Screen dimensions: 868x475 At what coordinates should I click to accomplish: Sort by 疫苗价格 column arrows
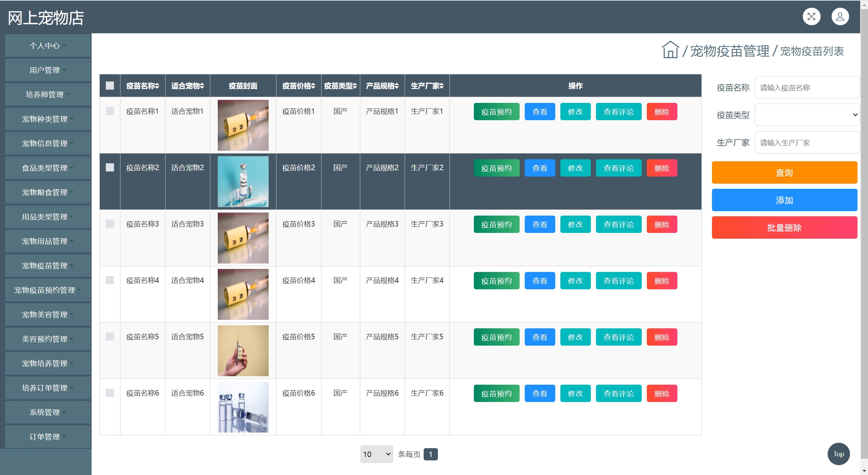click(x=313, y=86)
